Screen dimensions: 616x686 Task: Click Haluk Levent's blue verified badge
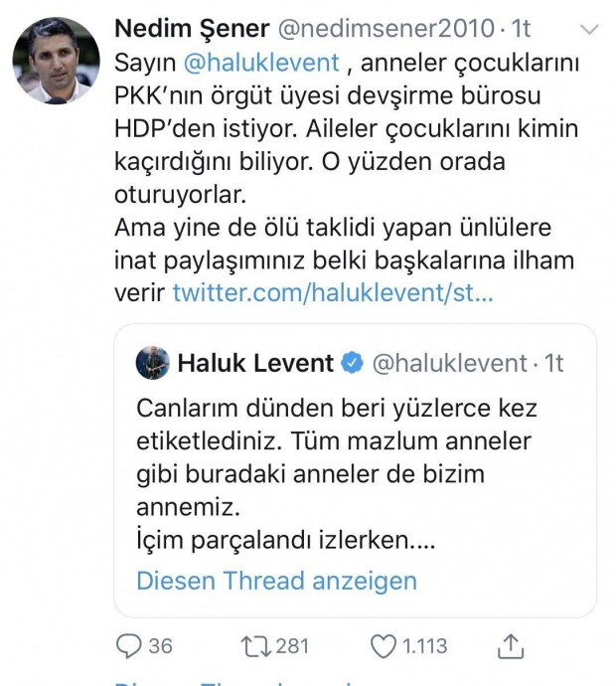tap(353, 364)
